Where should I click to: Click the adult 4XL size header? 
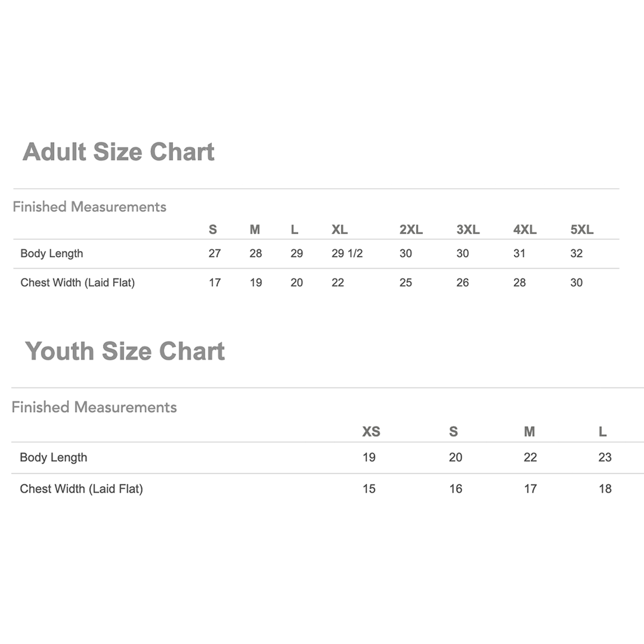(x=525, y=230)
